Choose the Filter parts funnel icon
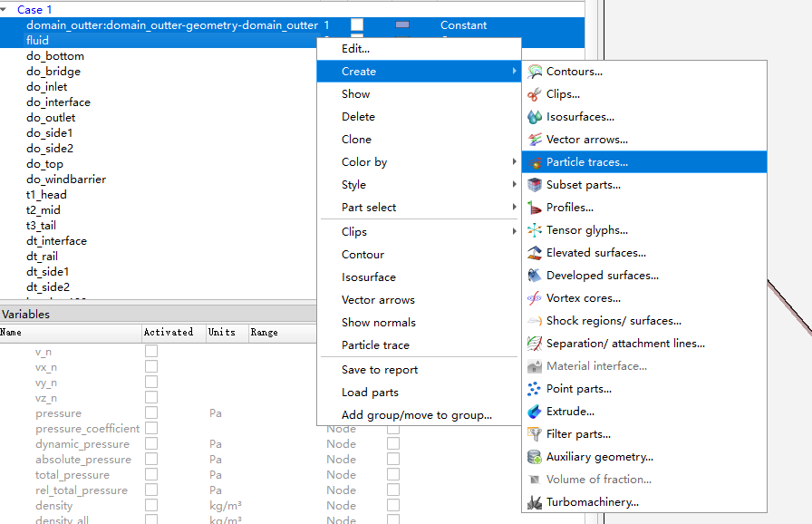Viewport: 812px width, 524px height. point(535,434)
